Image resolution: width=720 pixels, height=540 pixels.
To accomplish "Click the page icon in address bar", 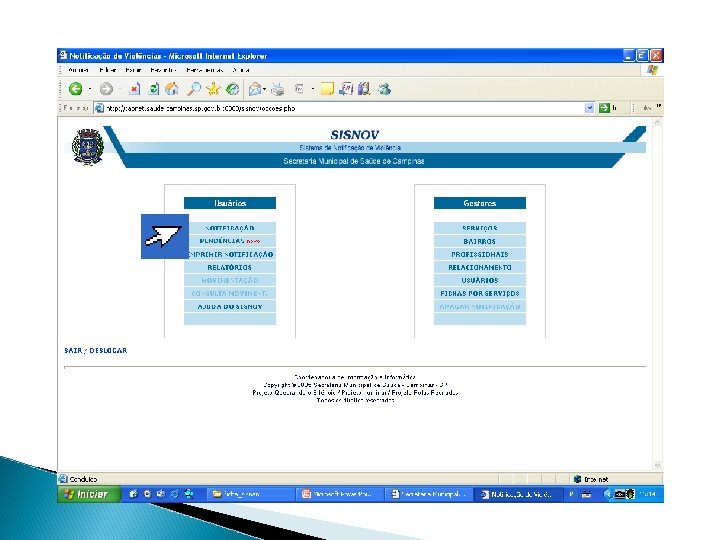I will 99,108.
